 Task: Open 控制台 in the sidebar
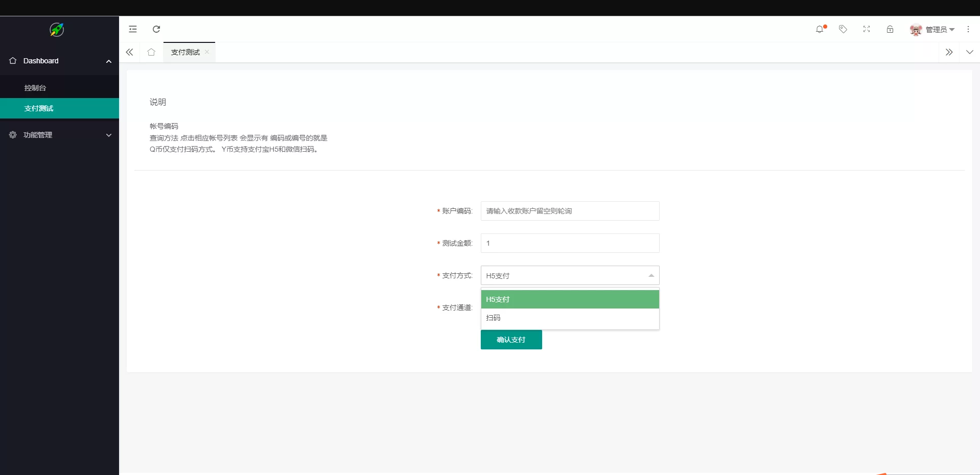35,88
